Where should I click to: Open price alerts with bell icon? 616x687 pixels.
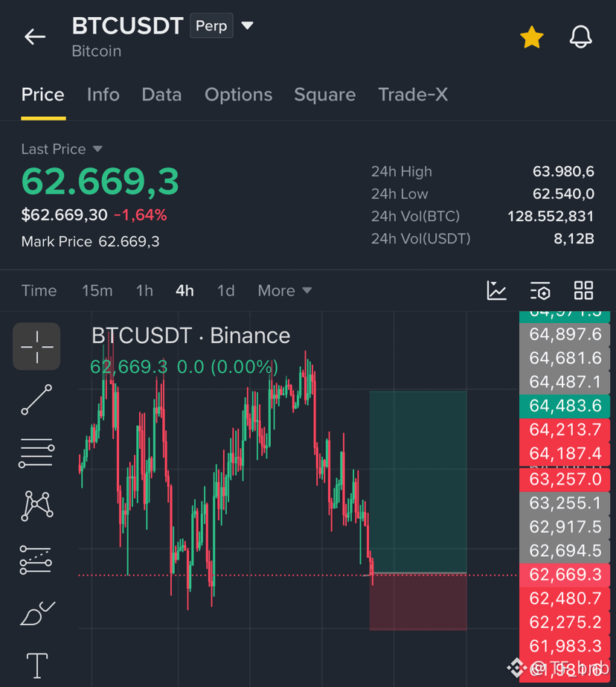pyautogui.click(x=580, y=36)
